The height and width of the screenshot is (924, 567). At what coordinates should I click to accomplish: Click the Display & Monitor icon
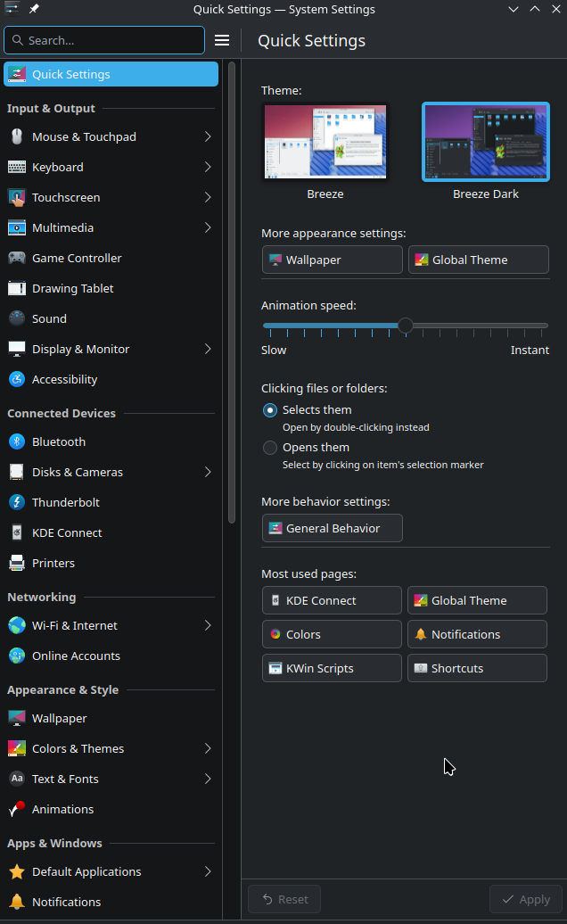16,350
